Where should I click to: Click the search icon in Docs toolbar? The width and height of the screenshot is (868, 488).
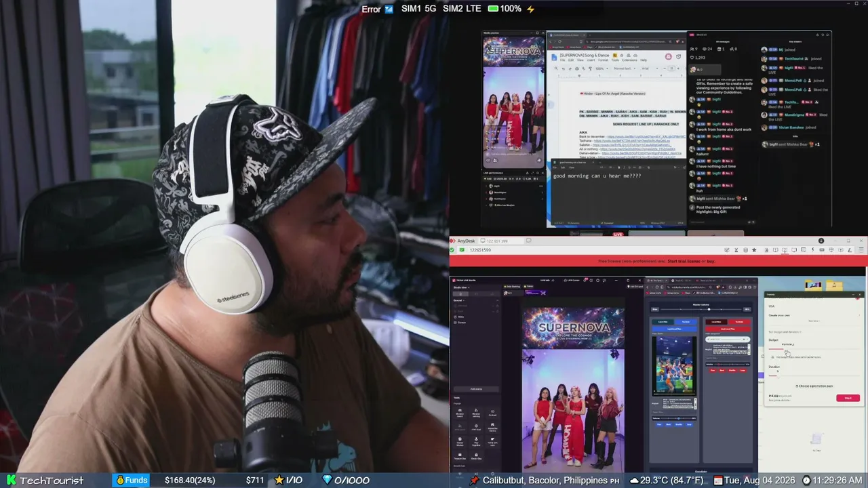pos(557,68)
